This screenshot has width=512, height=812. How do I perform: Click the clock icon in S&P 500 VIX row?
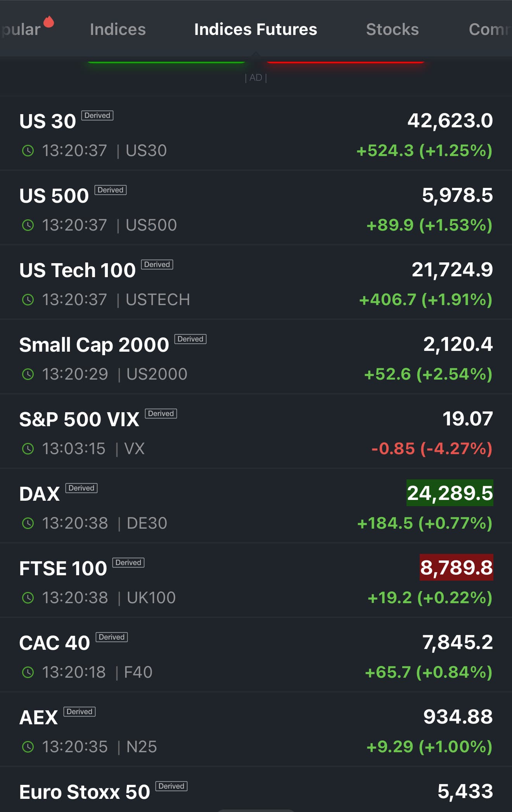pyautogui.click(x=28, y=449)
